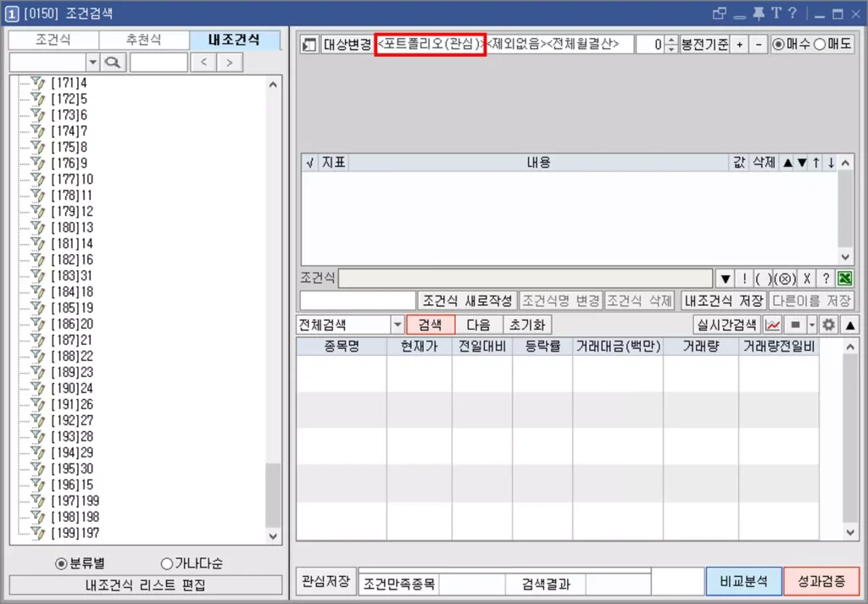Image resolution: width=868 pixels, height=604 pixels.
Task: Click the results table scrollbar down arrow
Action: tap(850, 532)
